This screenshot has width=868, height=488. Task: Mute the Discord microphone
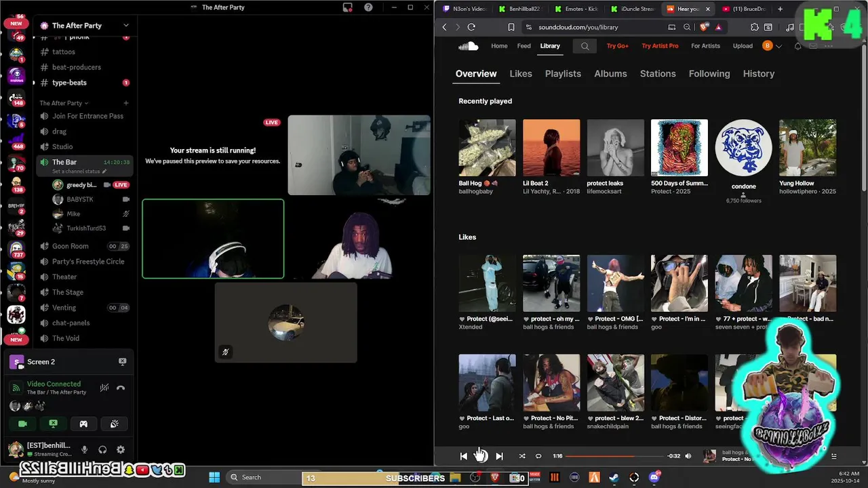coord(85,449)
